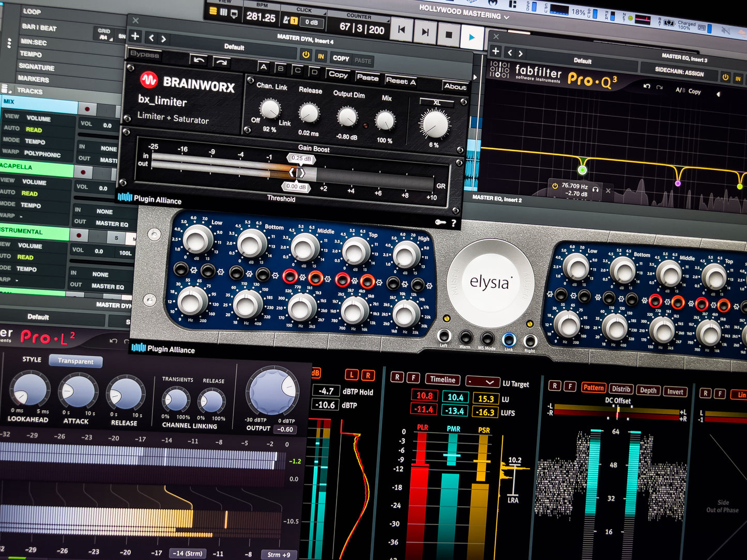The width and height of the screenshot is (747, 560).
Task: Select bx_limiter settings bank B
Action: pyautogui.click(x=280, y=68)
